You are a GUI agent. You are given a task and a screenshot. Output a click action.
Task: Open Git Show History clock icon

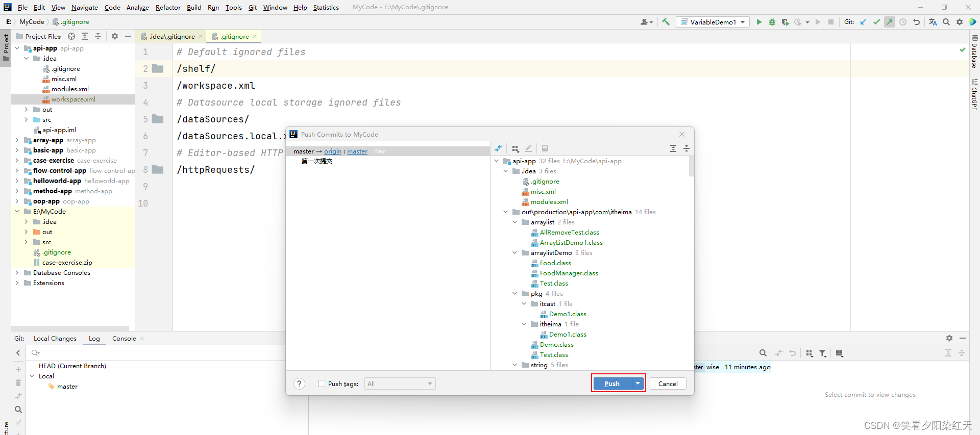pyautogui.click(x=903, y=22)
